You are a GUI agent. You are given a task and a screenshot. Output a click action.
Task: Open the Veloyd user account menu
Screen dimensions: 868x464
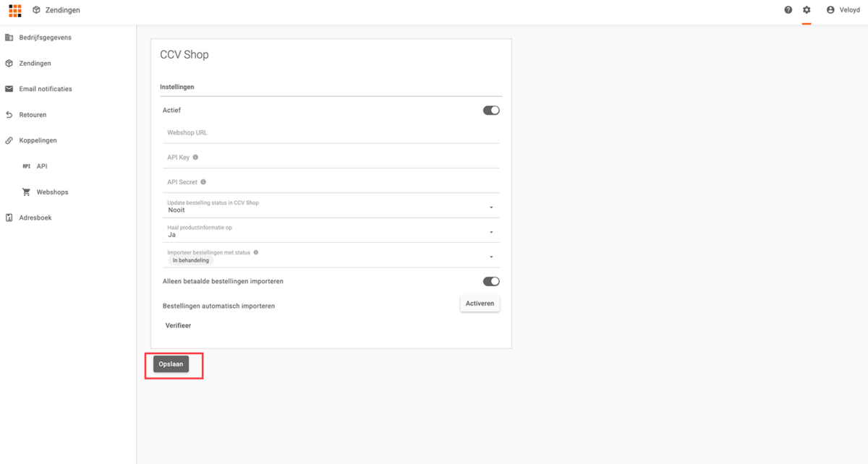pos(843,10)
